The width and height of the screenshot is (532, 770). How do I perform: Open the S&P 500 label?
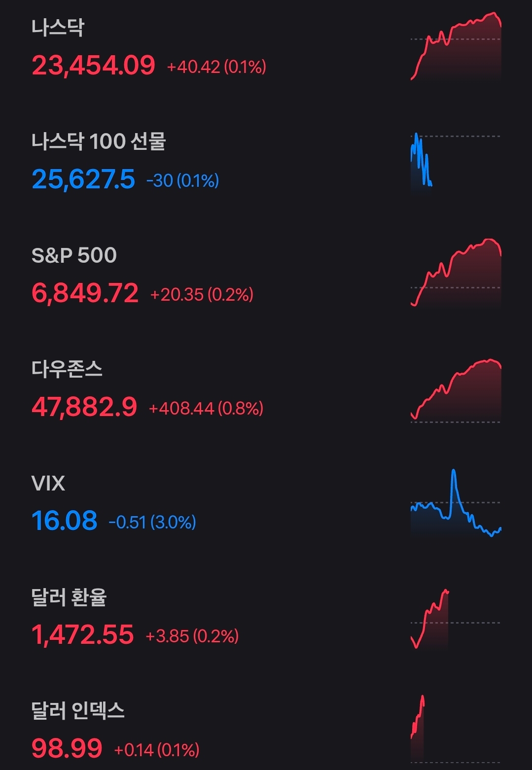coord(74,255)
